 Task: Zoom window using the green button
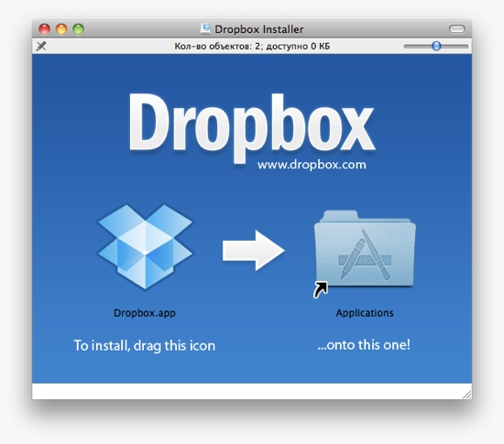tap(79, 29)
